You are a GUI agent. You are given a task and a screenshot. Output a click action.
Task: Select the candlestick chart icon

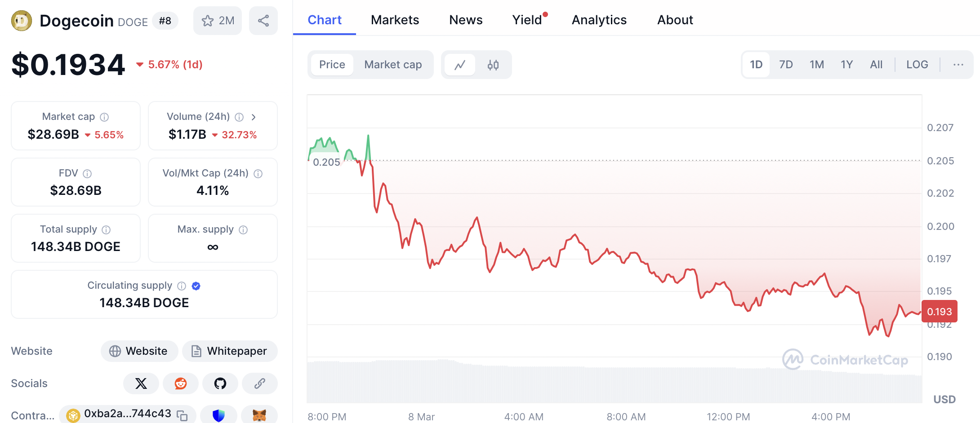click(493, 65)
